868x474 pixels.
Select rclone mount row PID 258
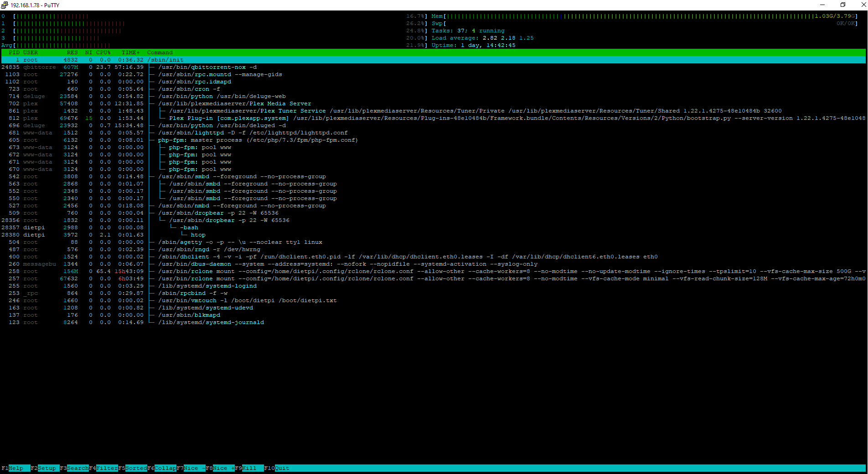click(x=434, y=271)
